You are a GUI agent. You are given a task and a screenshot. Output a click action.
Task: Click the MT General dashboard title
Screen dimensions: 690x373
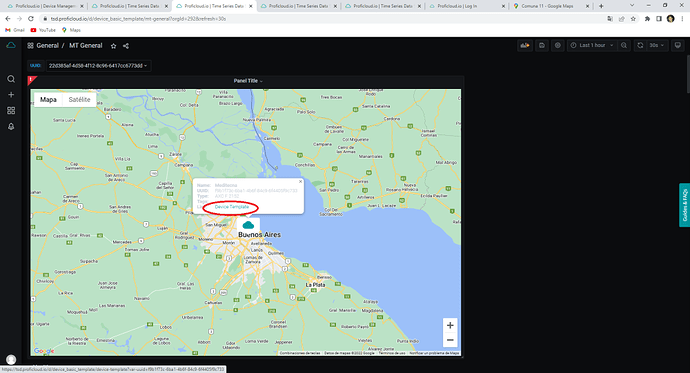coord(85,46)
